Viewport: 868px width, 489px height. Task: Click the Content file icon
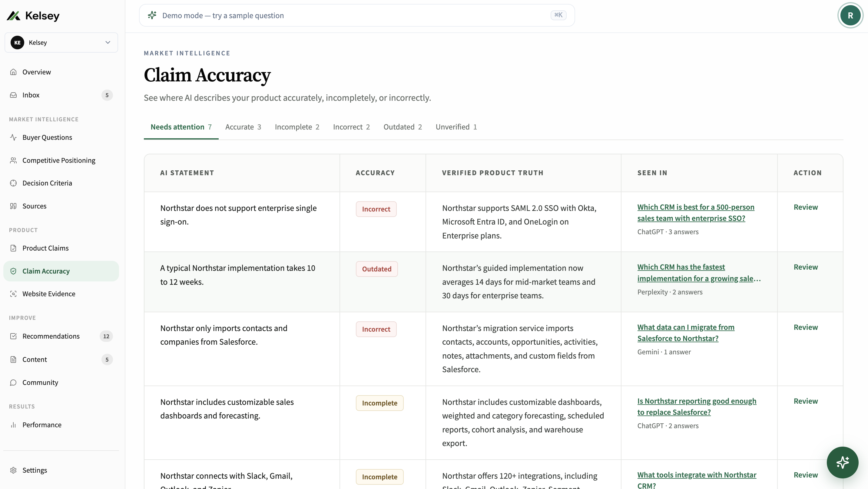[x=14, y=359]
